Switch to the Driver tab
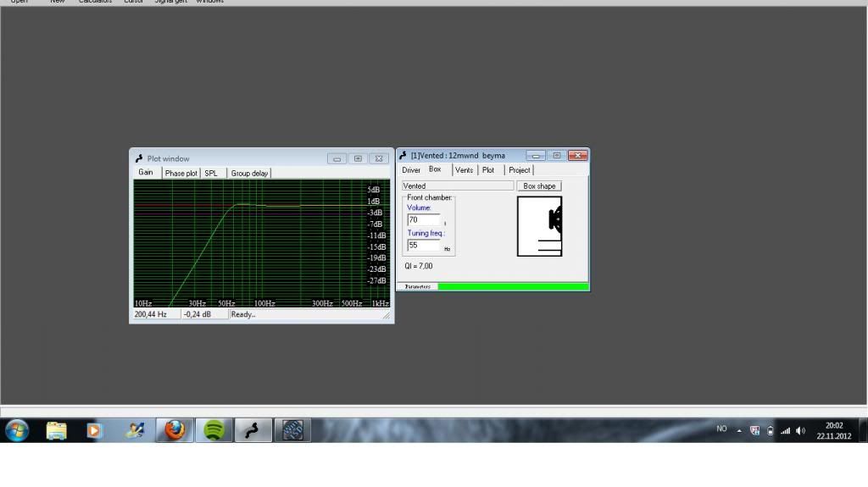The image size is (868, 487). pos(411,170)
